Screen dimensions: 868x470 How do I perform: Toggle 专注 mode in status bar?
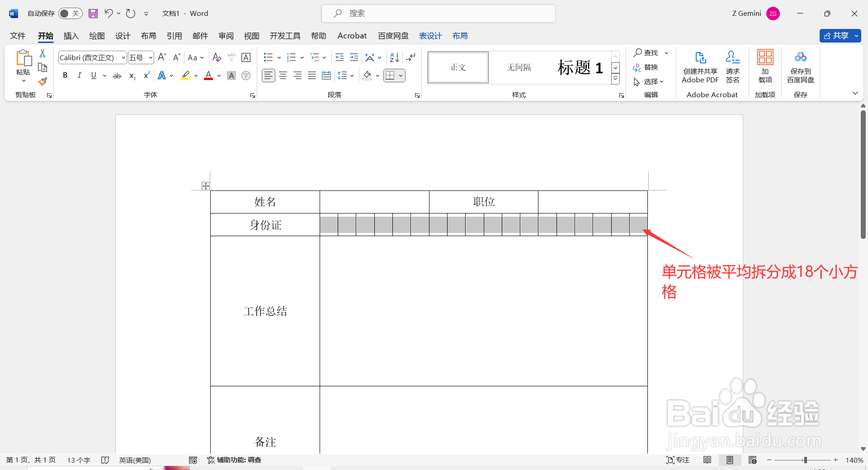[677, 460]
